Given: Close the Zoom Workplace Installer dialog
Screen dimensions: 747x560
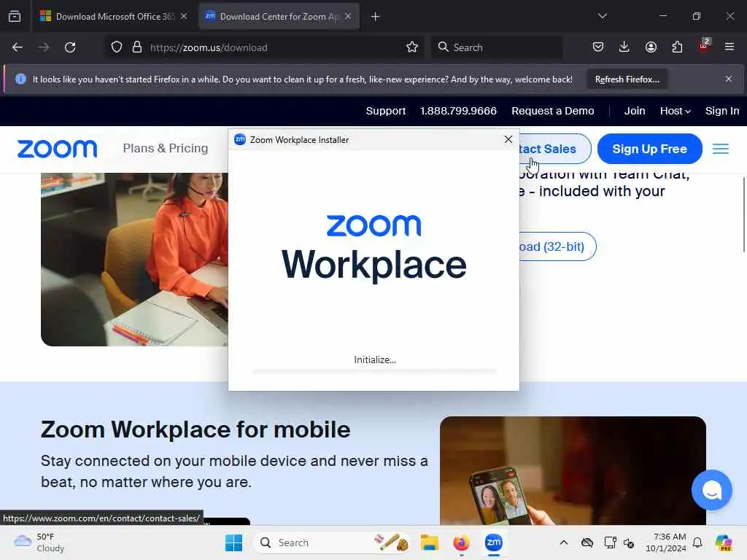Looking at the screenshot, I should (x=508, y=139).
